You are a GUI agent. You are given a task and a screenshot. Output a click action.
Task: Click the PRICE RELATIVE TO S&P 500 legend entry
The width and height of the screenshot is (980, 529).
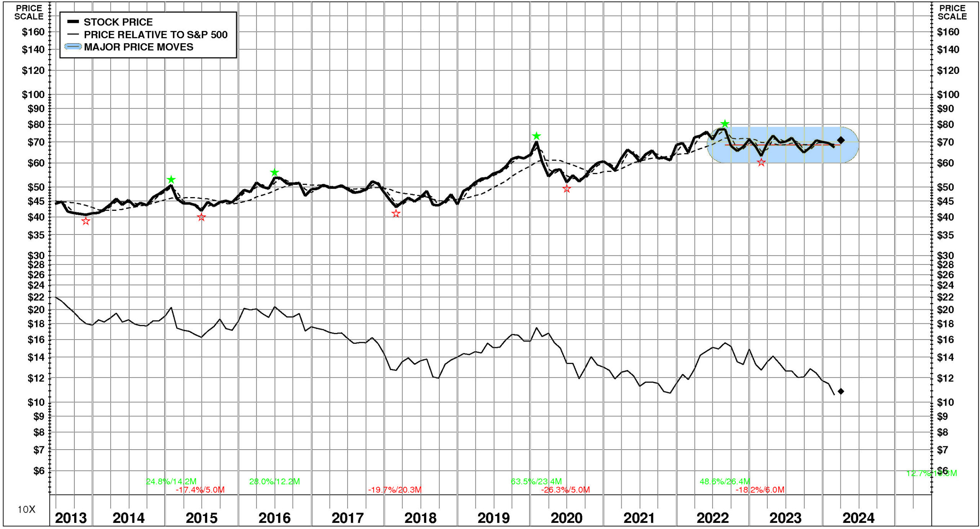pyautogui.click(x=155, y=34)
